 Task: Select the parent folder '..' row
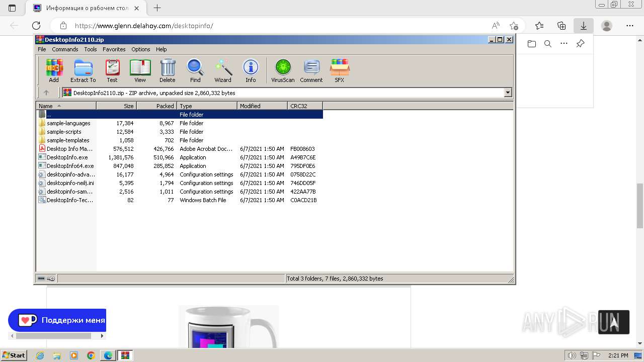coord(180,115)
